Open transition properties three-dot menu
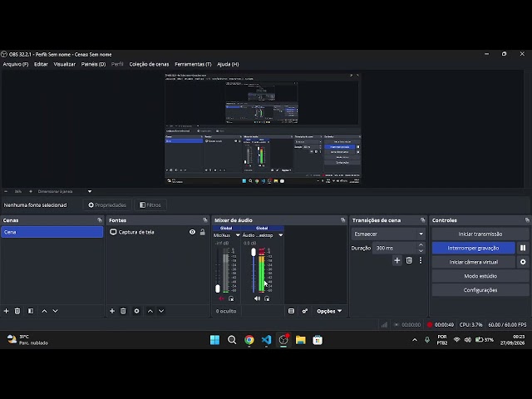The image size is (532, 399). point(421,260)
